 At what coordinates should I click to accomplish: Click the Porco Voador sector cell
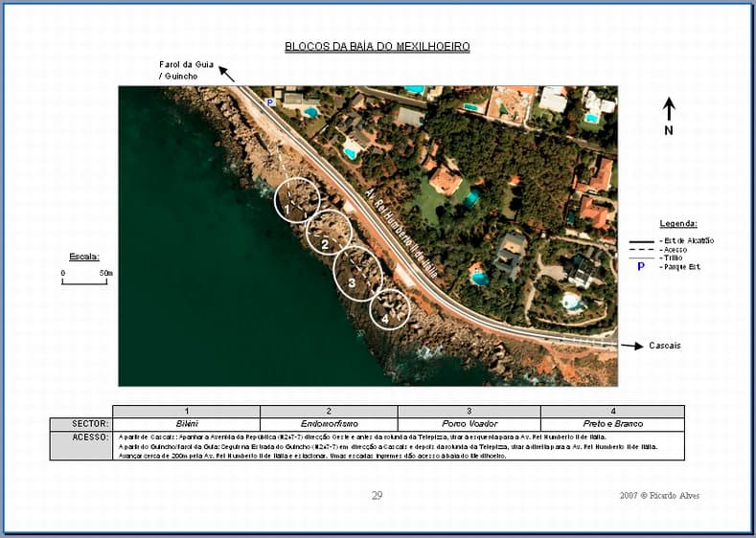pos(469,424)
